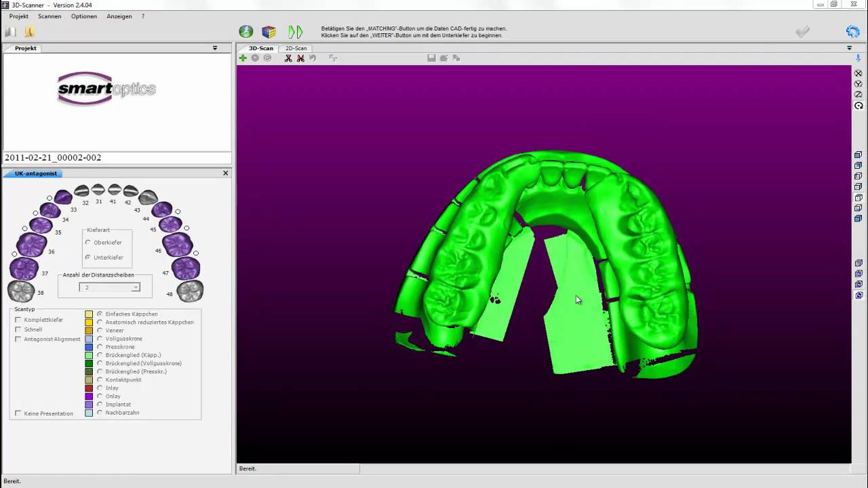The width and height of the screenshot is (868, 488).
Task: Enable the Komplettkiefer checkbox
Action: [x=18, y=320]
